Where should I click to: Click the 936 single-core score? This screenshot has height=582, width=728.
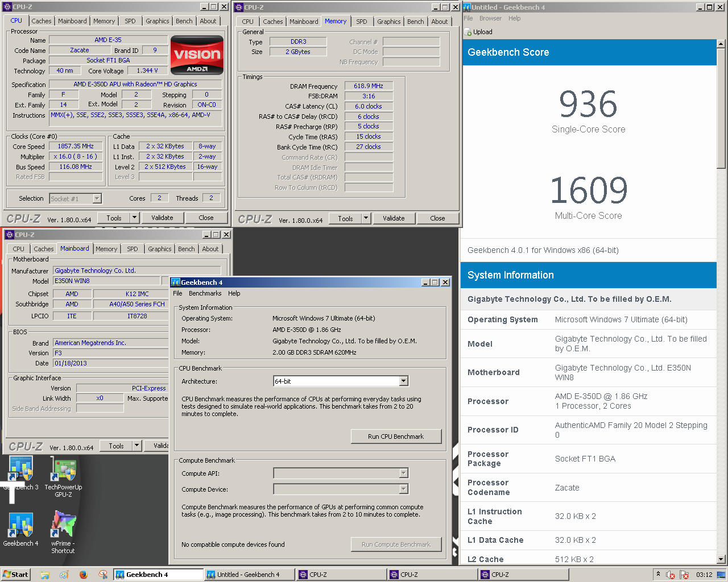click(x=588, y=104)
